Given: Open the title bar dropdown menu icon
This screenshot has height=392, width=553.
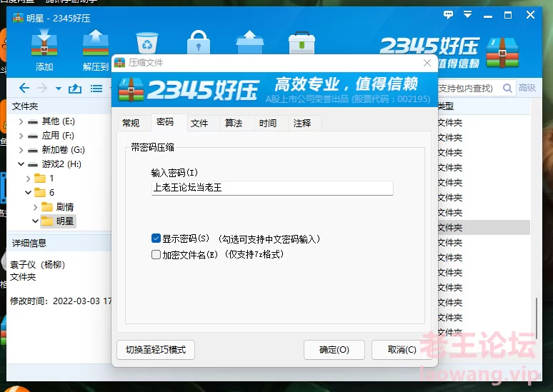Looking at the screenshot, I should [x=468, y=14].
